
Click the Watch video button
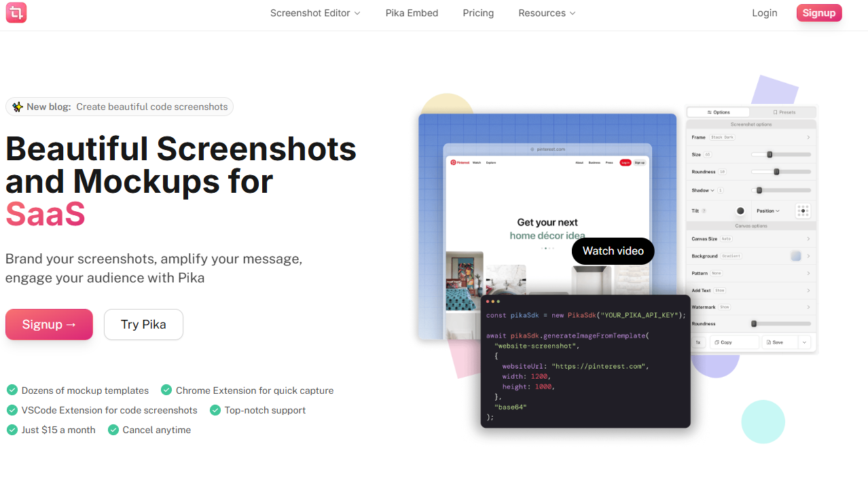click(613, 251)
